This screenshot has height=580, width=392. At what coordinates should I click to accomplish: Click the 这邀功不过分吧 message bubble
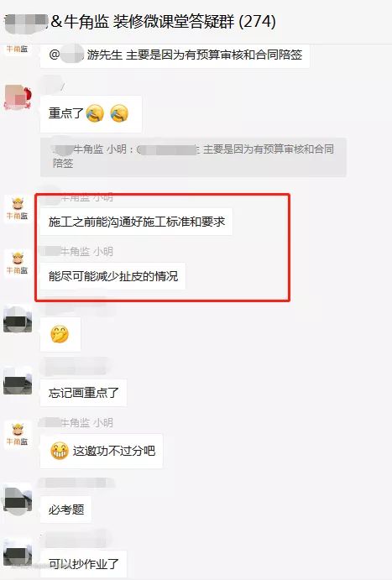tap(102, 451)
